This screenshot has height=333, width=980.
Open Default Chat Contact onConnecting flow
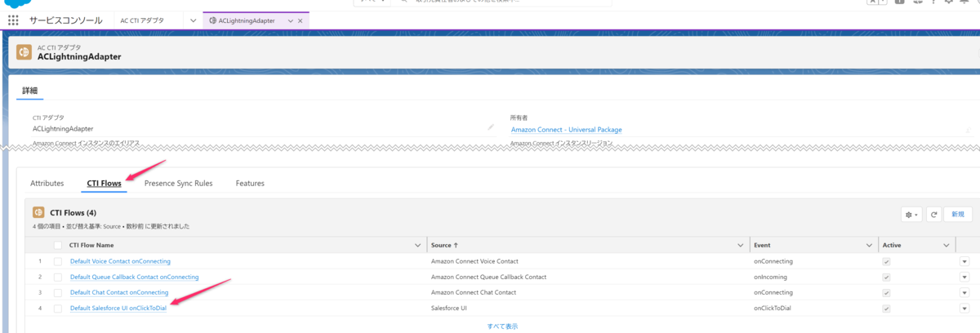119,292
